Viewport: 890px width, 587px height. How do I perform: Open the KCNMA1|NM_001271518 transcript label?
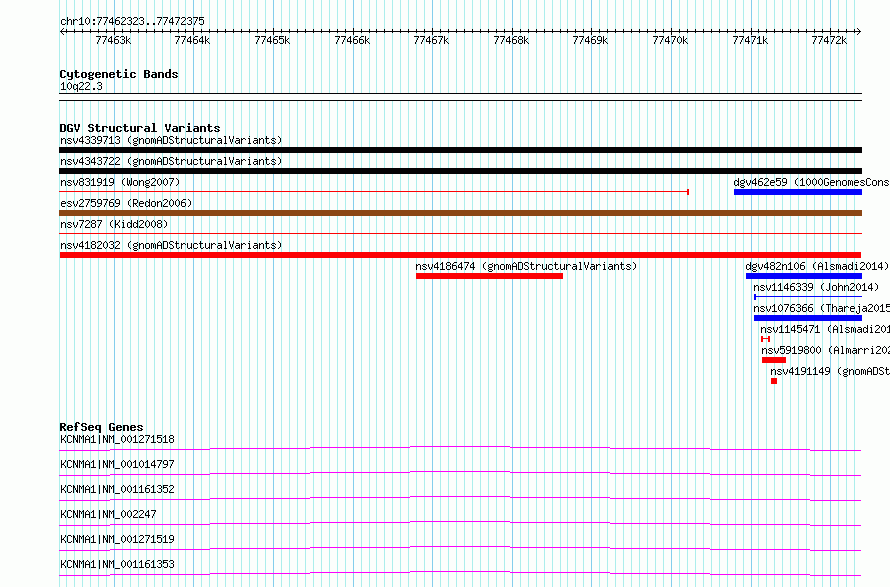click(117, 439)
